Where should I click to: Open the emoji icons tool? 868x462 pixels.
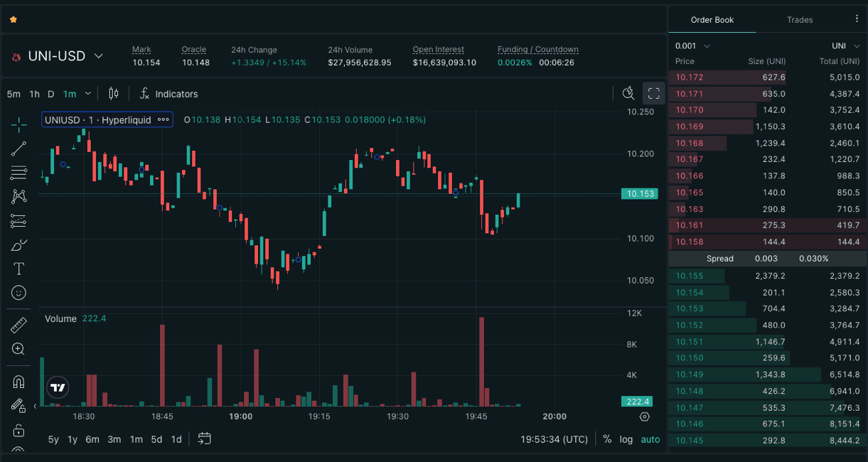[x=19, y=293]
